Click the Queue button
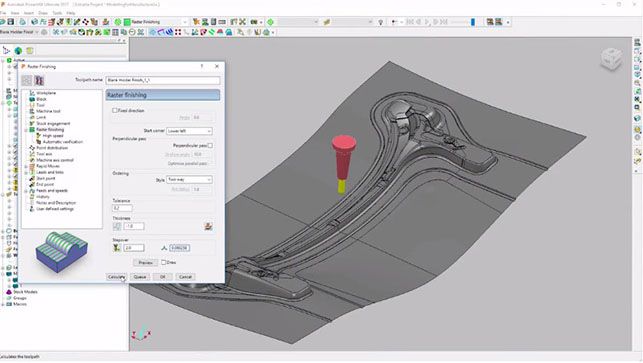Viewport: 643px width, 363px height. click(x=140, y=277)
